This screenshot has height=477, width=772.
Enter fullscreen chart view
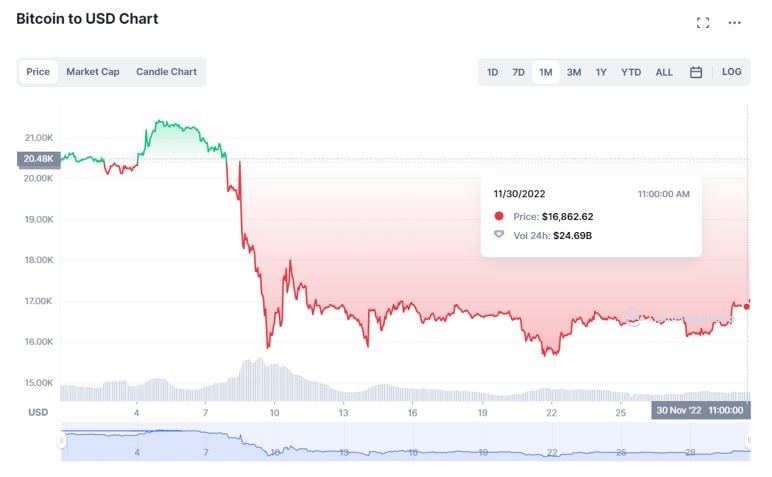703,22
